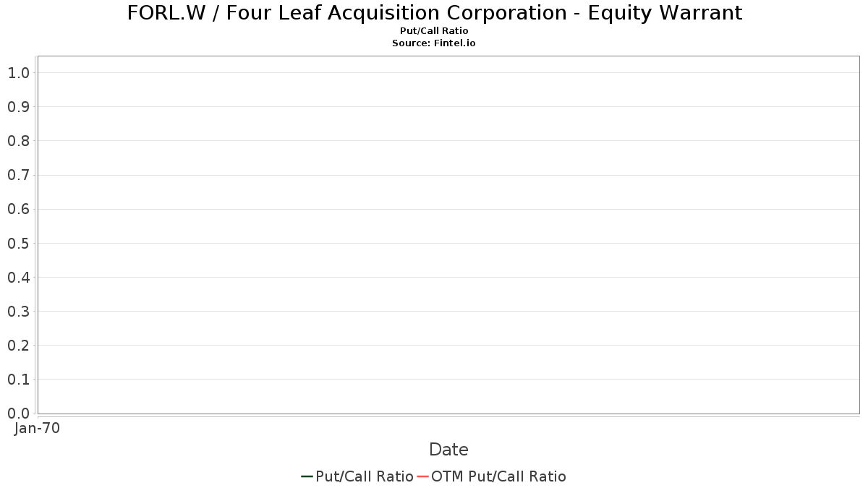Select the 0.8 y-axis tick label
868x488 pixels.
tap(18, 141)
